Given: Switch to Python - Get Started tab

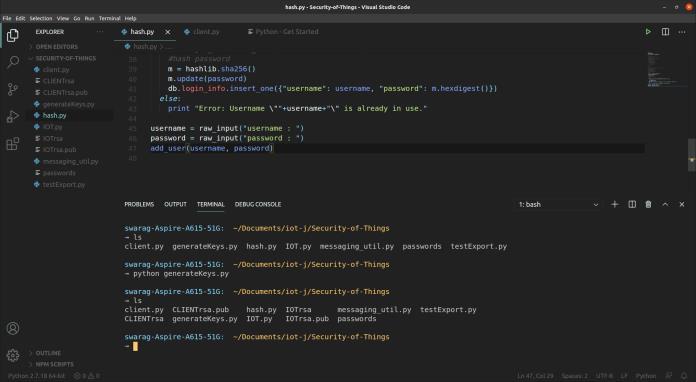Looking at the screenshot, I should point(286,32).
